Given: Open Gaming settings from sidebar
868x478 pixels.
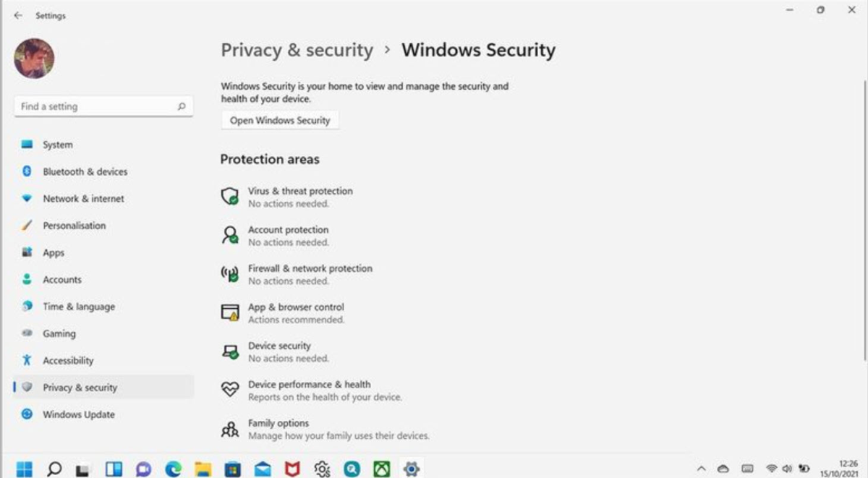Looking at the screenshot, I should click(59, 333).
